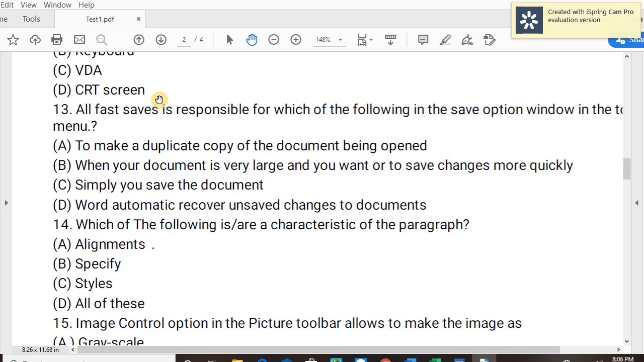Open the fit page options dropdown arrow

(x=371, y=40)
